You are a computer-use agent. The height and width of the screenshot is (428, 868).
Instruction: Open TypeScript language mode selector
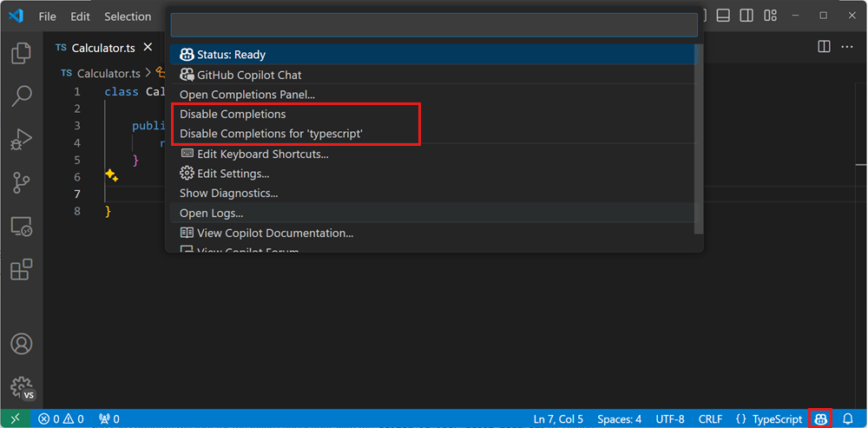[769, 418]
